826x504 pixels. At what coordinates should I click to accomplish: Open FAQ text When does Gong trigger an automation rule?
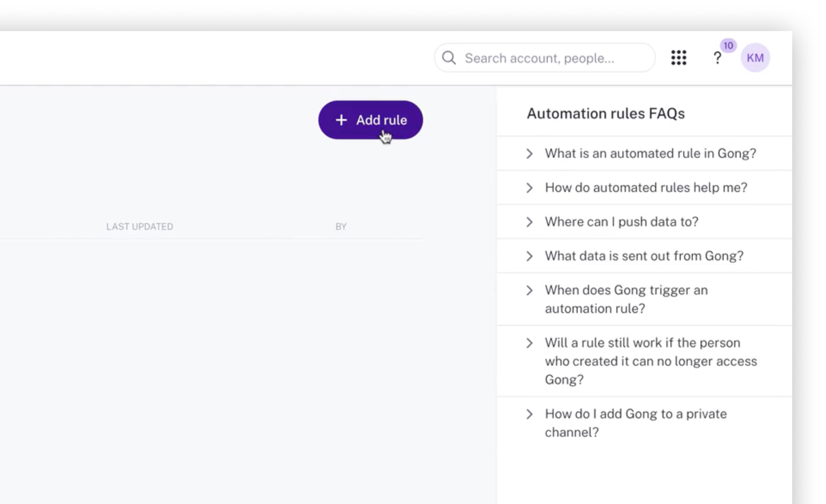pyautogui.click(x=626, y=299)
